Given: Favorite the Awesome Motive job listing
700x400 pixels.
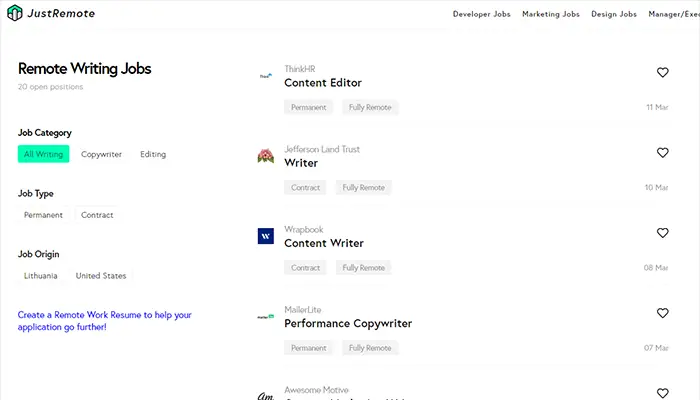Looking at the screenshot, I should point(662,393).
